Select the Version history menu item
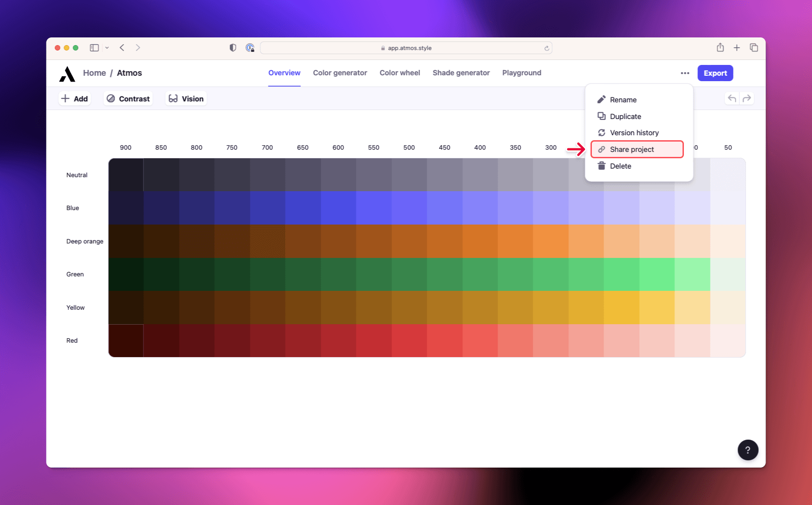 [x=634, y=133]
